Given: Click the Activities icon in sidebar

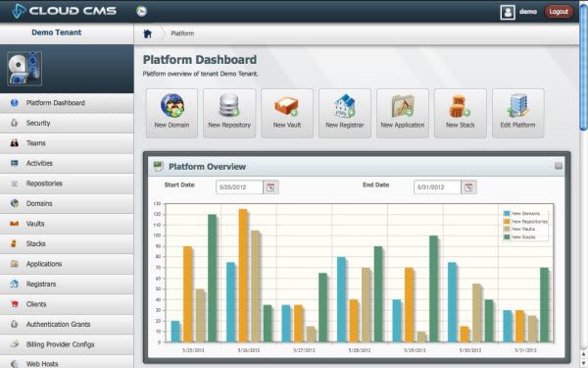Looking at the screenshot, I should pyautogui.click(x=15, y=163).
